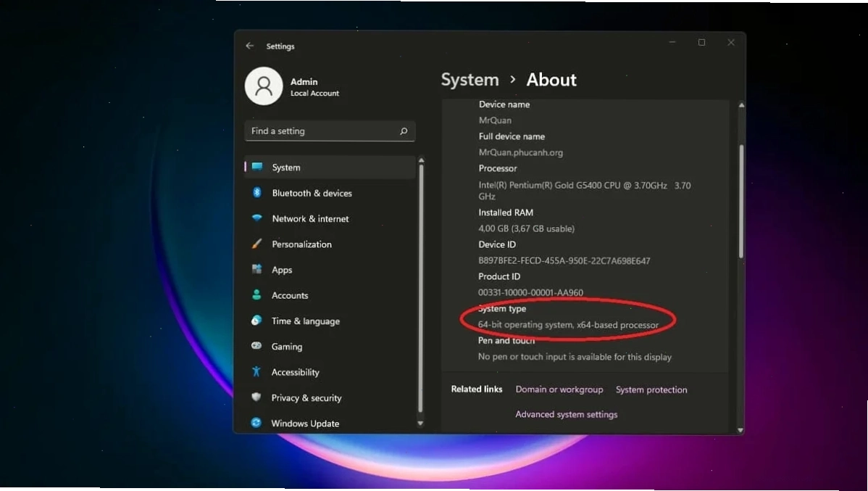Open the Admin user avatar
This screenshot has height=491, width=868.
point(264,86)
